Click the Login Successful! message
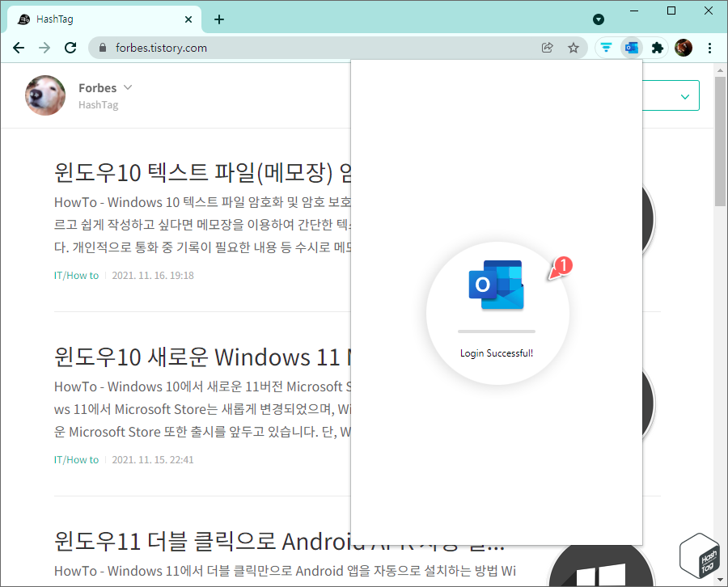This screenshot has height=587, width=728. click(x=497, y=353)
